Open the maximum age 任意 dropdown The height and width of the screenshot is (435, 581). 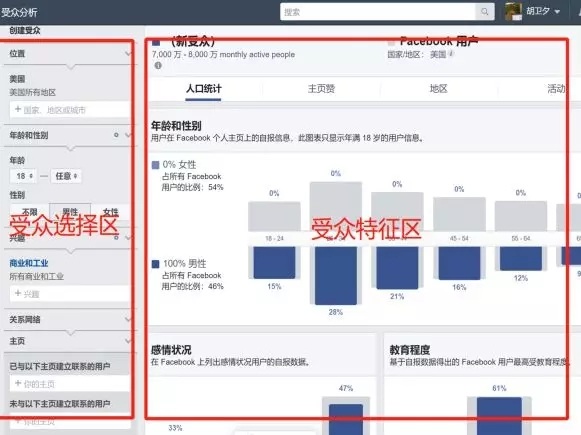coord(66,176)
